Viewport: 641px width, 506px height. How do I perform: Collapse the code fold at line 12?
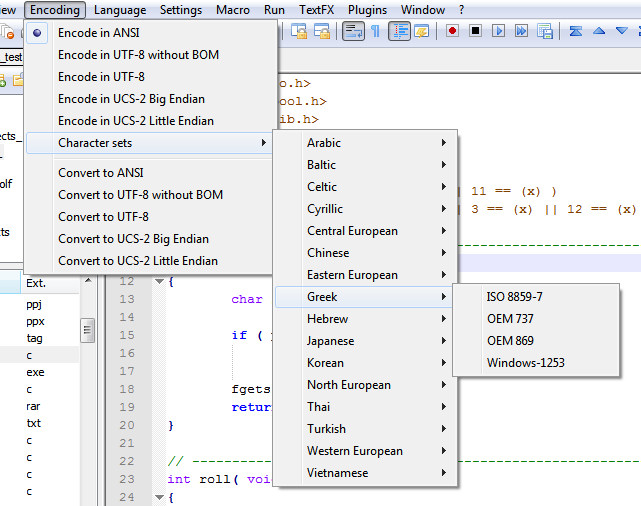click(x=159, y=281)
